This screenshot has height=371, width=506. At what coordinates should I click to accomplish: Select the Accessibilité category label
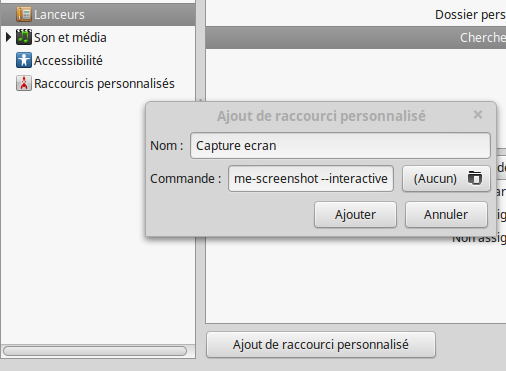(68, 60)
